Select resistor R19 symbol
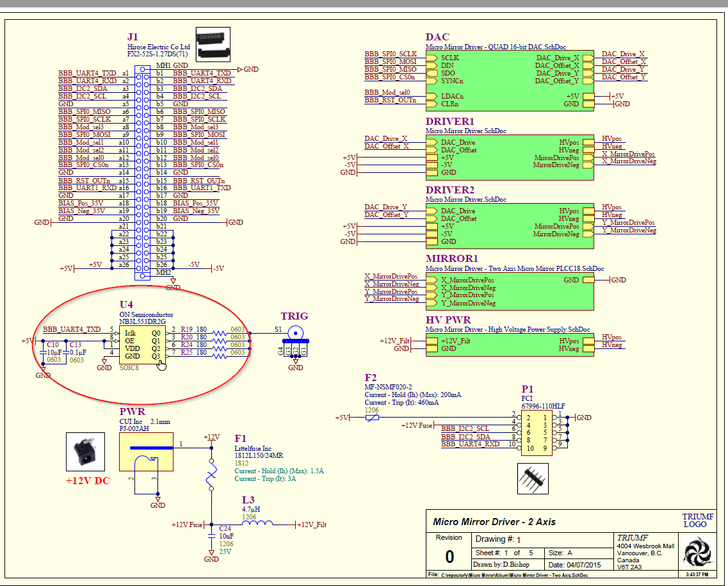Image resolution: width=728 pixels, height=586 pixels. (x=219, y=333)
